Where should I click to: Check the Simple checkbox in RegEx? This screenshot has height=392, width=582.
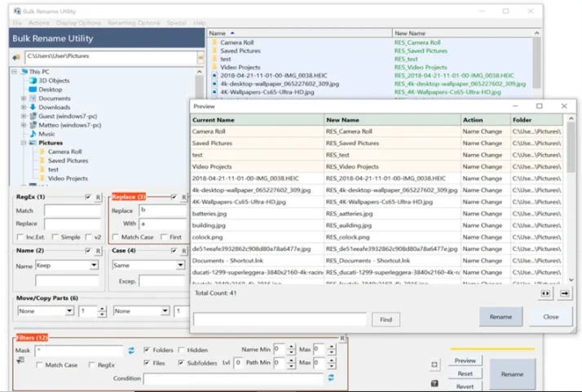click(55, 237)
